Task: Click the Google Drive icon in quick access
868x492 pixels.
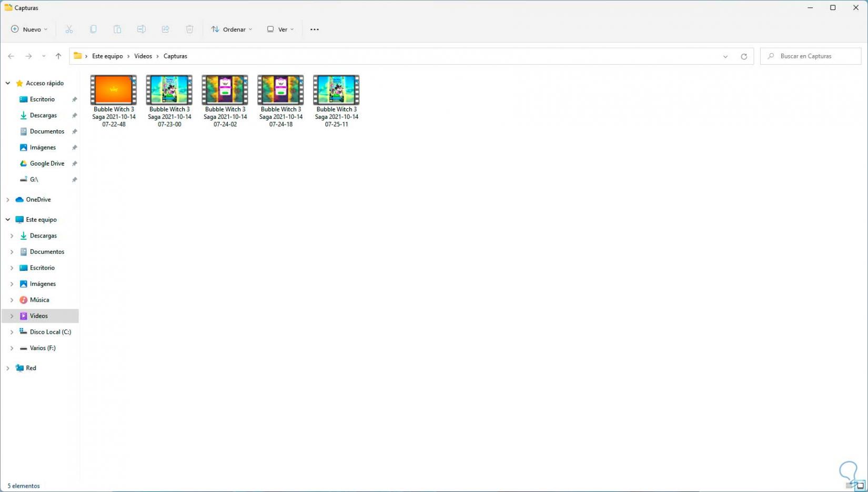Action: (23, 163)
